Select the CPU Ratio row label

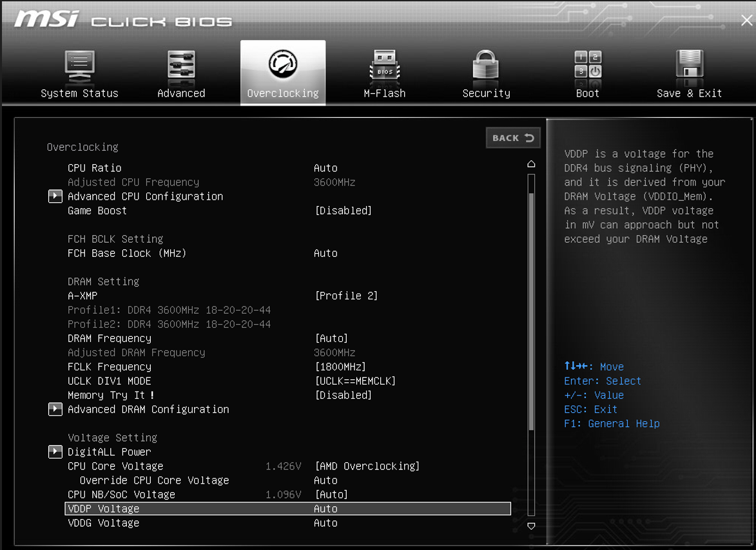(x=95, y=168)
